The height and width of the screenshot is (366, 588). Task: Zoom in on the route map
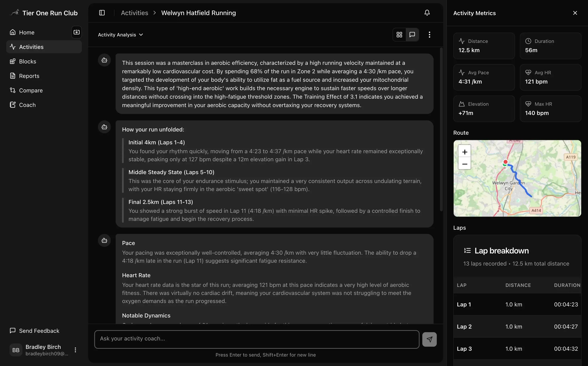465,152
